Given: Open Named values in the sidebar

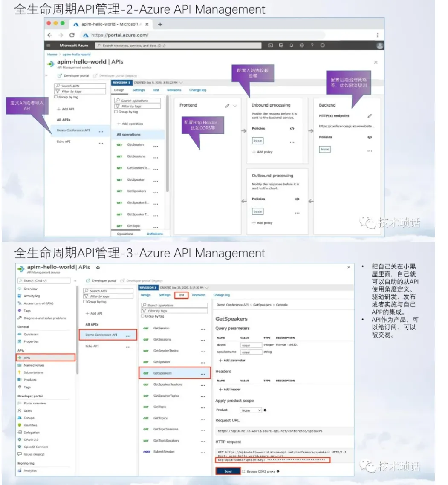Looking at the screenshot, I should coord(34,365).
